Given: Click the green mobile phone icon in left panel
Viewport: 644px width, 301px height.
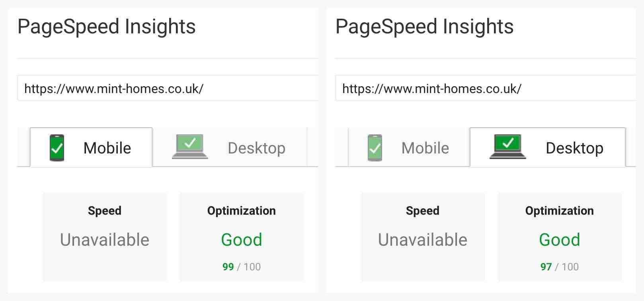Looking at the screenshot, I should 57,148.
